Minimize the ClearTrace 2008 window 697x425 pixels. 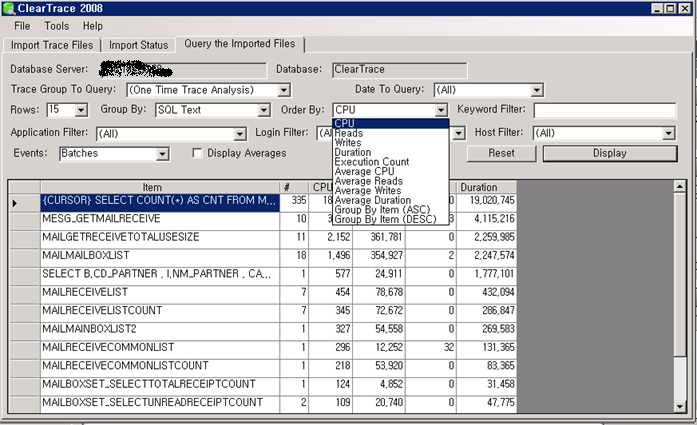pos(657,8)
